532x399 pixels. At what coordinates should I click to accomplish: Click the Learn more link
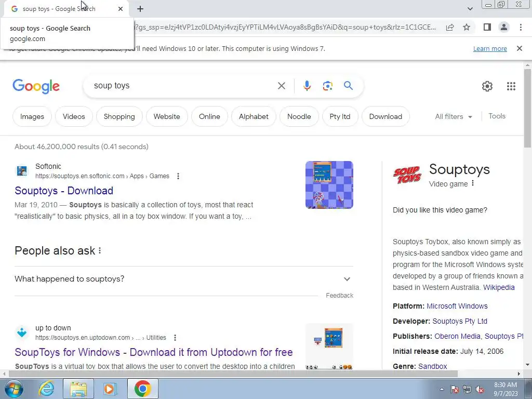[490, 48]
